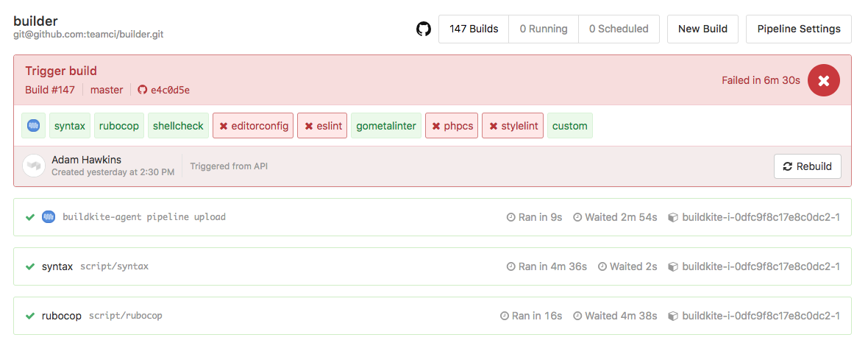Expand the syntax script/syntax job row
Viewport: 868px width, 343px height.
click(x=294, y=266)
